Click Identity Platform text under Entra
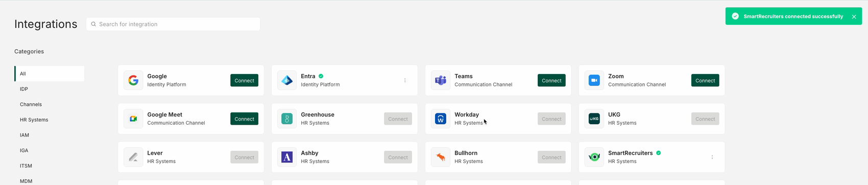 (320, 84)
